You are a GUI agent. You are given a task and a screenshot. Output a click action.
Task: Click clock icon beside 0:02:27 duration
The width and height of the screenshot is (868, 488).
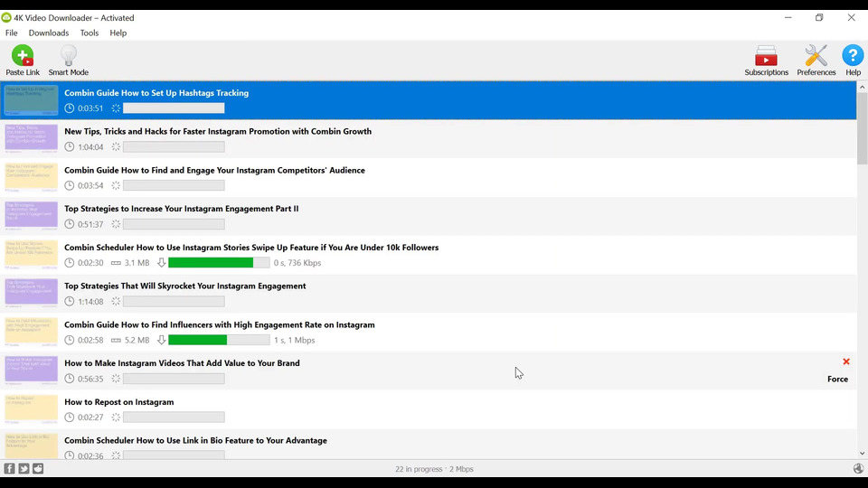[x=70, y=418]
